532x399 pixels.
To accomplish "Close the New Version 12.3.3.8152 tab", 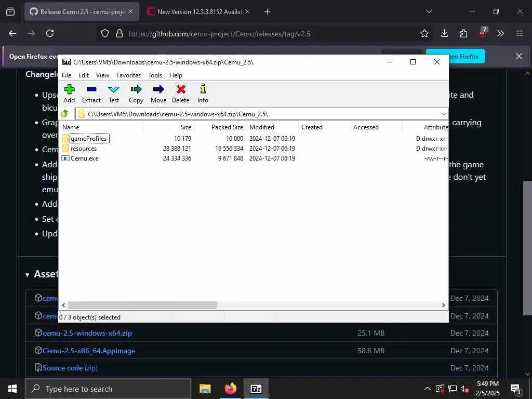I will tap(247, 11).
